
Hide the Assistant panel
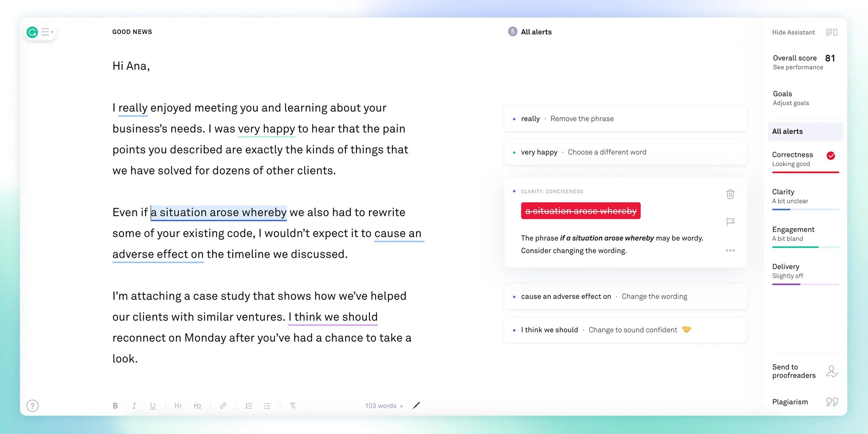(x=793, y=32)
